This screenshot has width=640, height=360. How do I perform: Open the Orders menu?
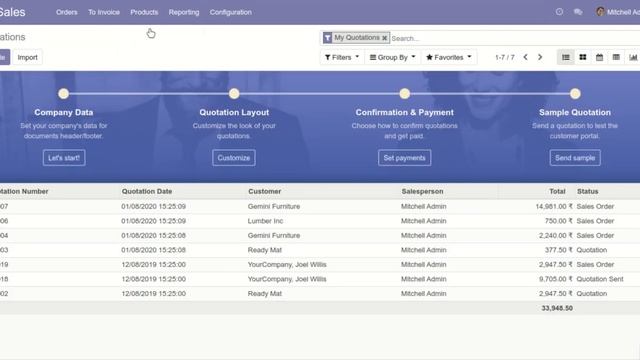(x=67, y=12)
